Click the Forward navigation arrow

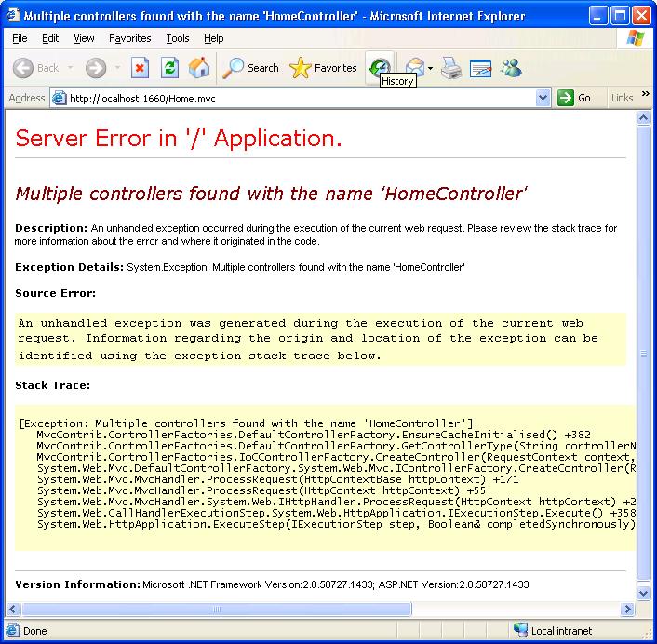pyautogui.click(x=96, y=68)
